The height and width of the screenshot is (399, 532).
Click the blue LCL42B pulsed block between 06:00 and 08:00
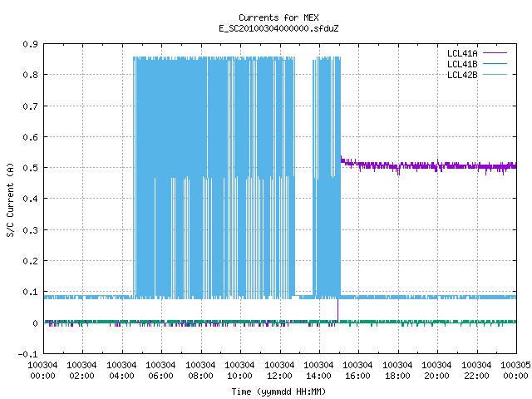point(181,177)
